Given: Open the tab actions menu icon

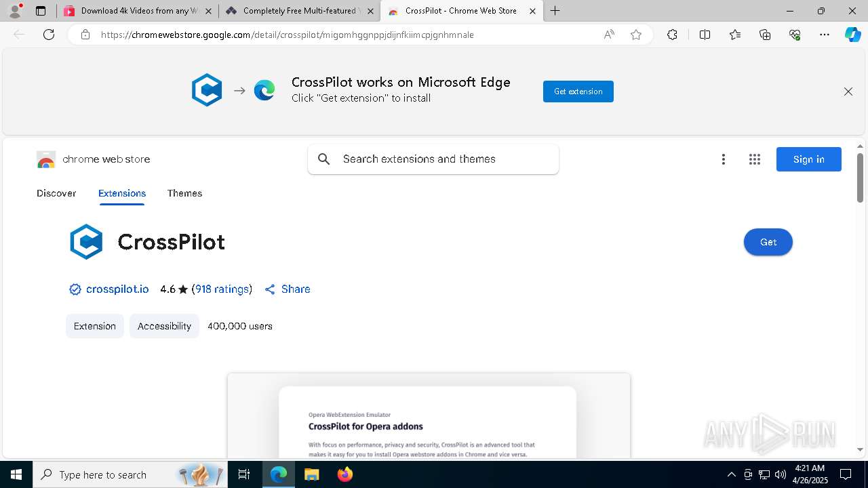Looking at the screenshot, I should click(41, 11).
